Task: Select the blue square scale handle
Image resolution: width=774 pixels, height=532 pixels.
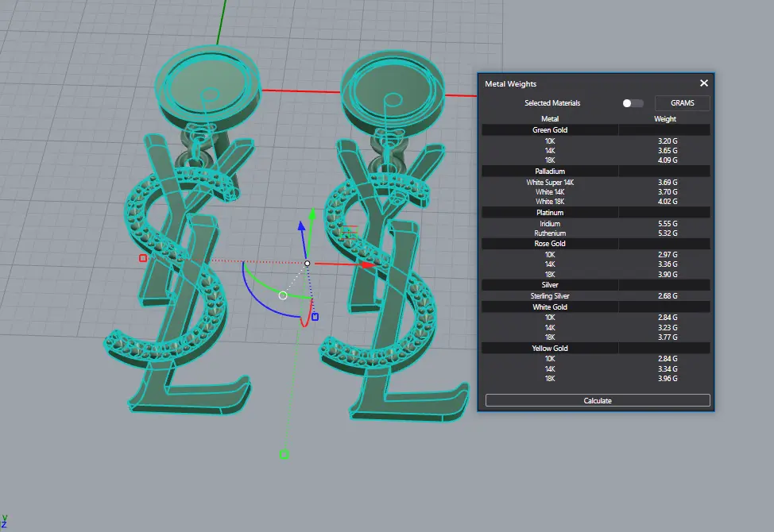Action: click(x=315, y=317)
